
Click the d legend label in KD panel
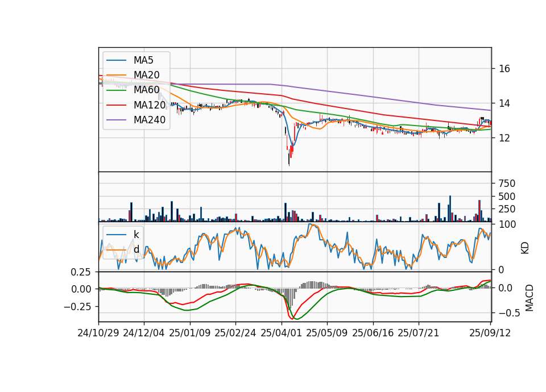pos(136,249)
